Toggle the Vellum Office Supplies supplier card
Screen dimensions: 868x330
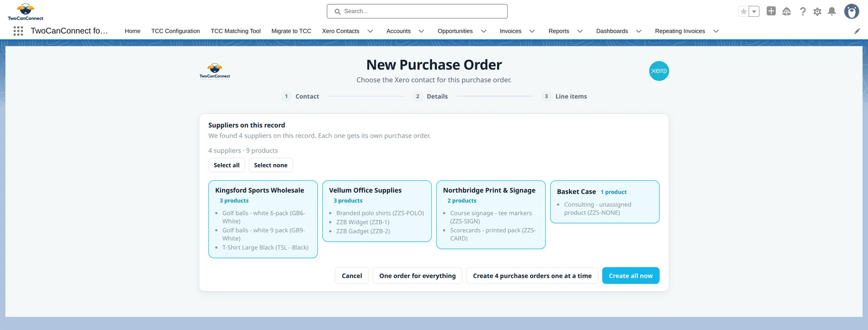tap(377, 211)
